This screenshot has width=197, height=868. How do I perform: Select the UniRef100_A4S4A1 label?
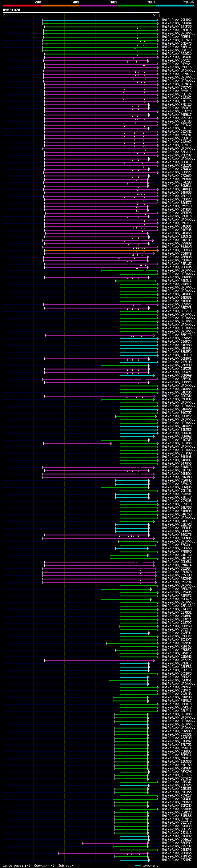(x=176, y=57)
